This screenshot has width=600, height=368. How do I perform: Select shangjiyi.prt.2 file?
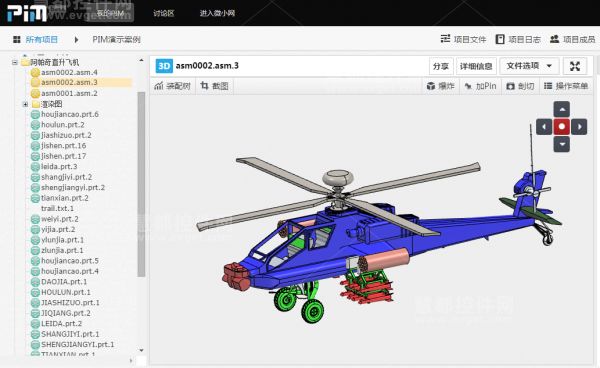67,177
